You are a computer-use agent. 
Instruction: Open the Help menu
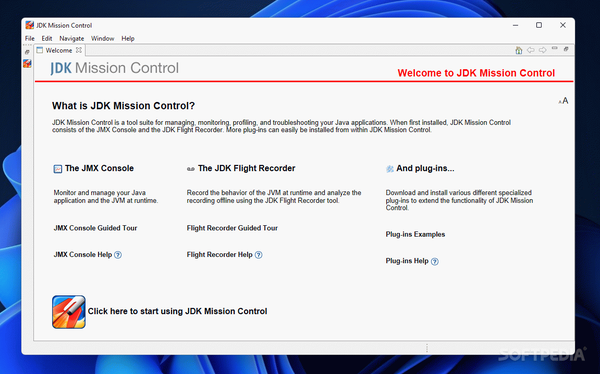(x=128, y=38)
